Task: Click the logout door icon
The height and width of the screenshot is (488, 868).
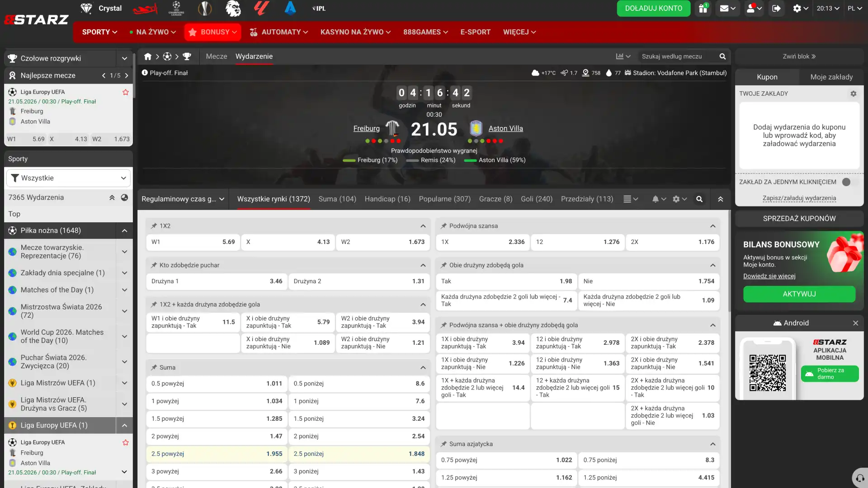Action: (x=776, y=9)
